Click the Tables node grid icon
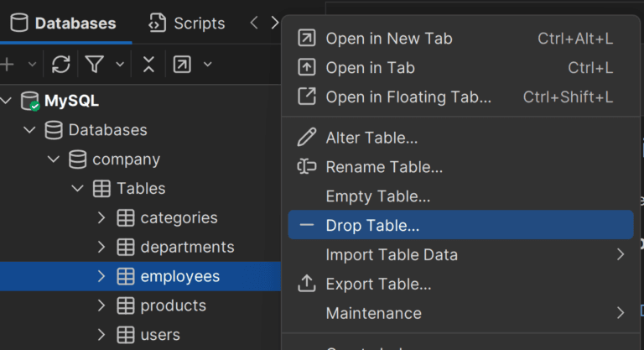This screenshot has height=350, width=644. (101, 188)
